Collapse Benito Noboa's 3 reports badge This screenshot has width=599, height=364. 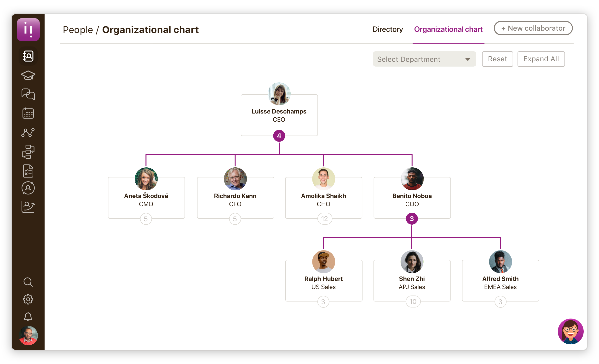412,219
